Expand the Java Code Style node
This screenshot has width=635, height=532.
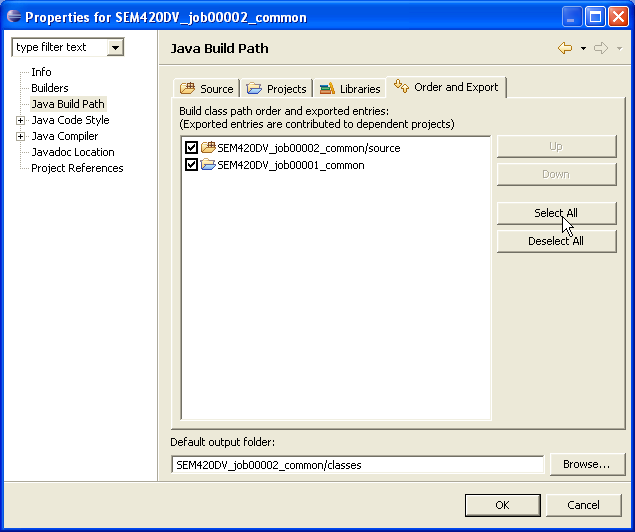pyautogui.click(x=20, y=120)
